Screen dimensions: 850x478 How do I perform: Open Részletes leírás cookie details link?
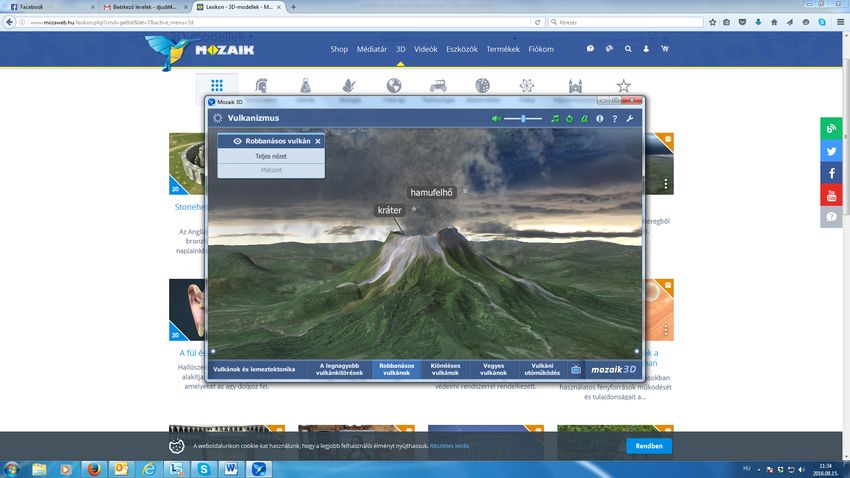click(x=449, y=446)
